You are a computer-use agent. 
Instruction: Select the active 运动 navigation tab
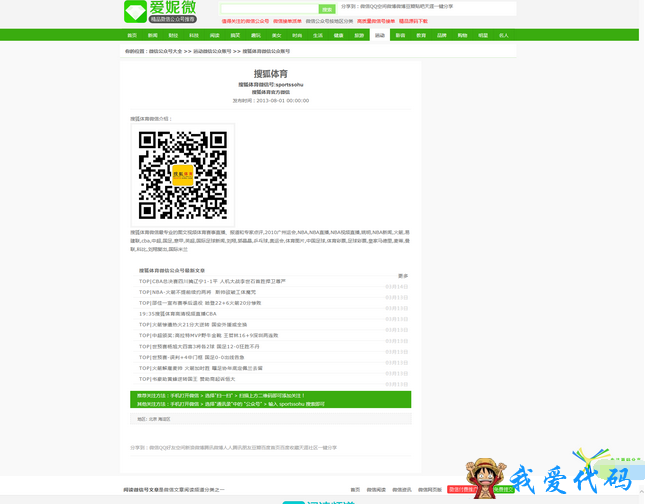pos(380,35)
